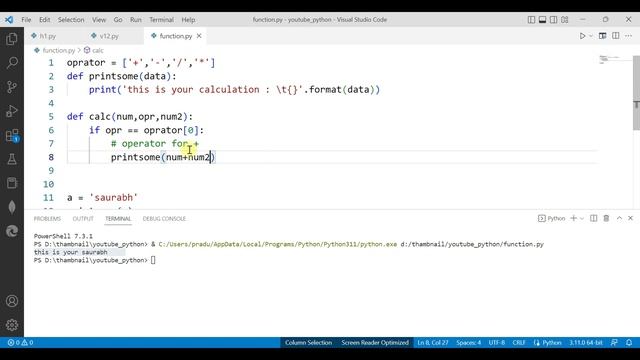The image size is (640, 360).
Task: Switch to the OUTPUT panel tab
Action: pos(83,219)
